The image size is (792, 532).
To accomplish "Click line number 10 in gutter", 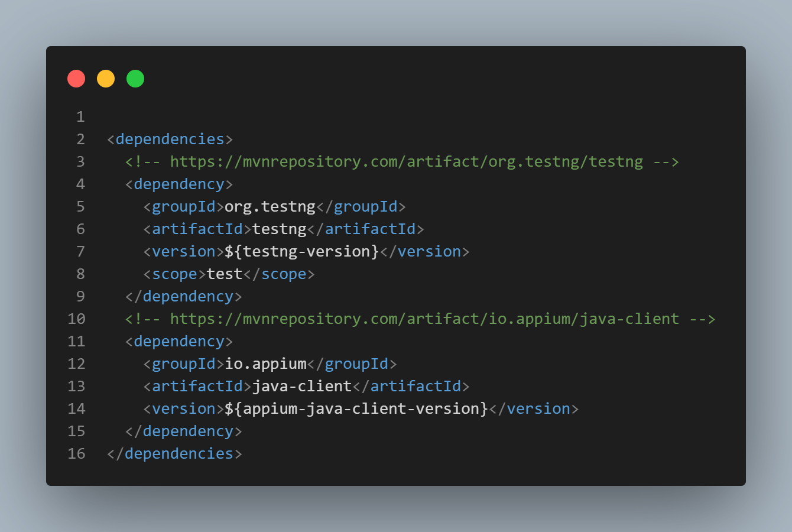I will (76, 319).
